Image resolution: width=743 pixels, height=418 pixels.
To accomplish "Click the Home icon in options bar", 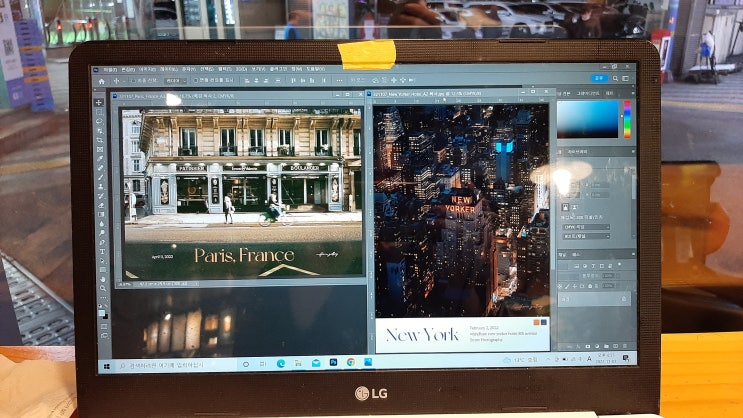I will click(101, 82).
